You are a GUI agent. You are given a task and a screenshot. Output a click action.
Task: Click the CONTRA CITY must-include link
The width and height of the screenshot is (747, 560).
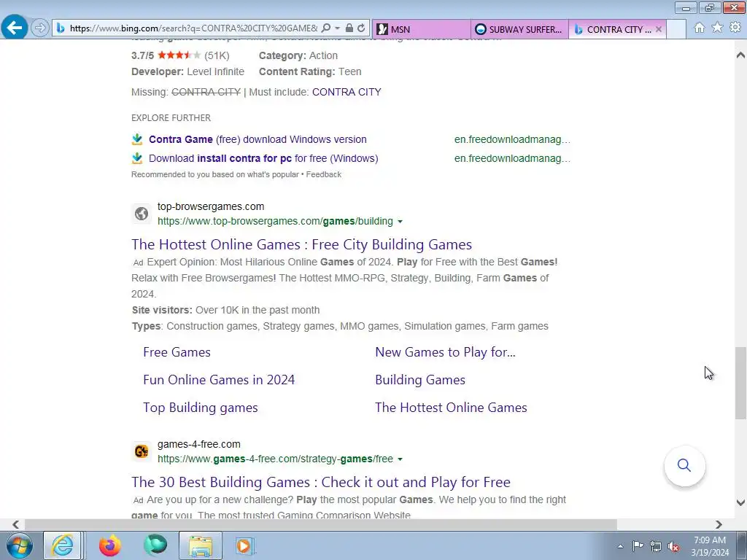347,92
